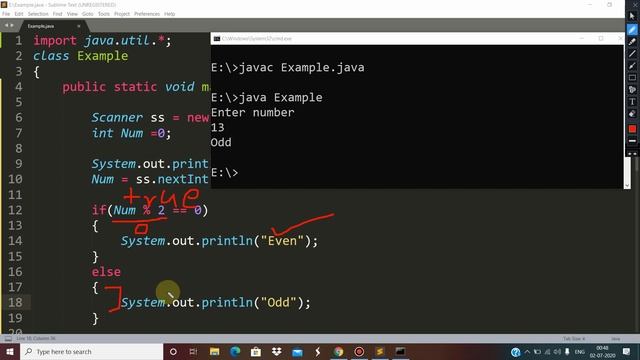
Task: Open the Preferences menu
Action: [147, 14]
